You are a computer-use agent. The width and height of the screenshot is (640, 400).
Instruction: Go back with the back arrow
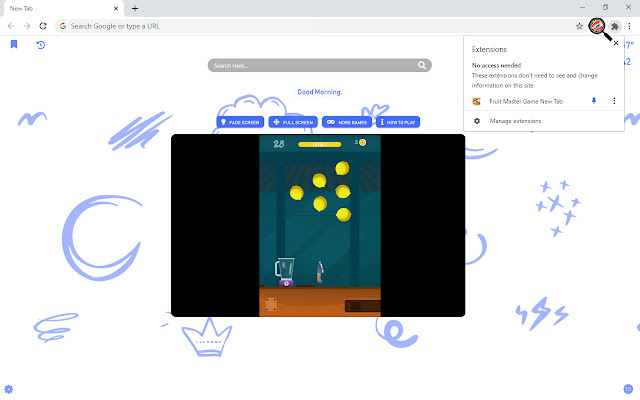[11, 26]
